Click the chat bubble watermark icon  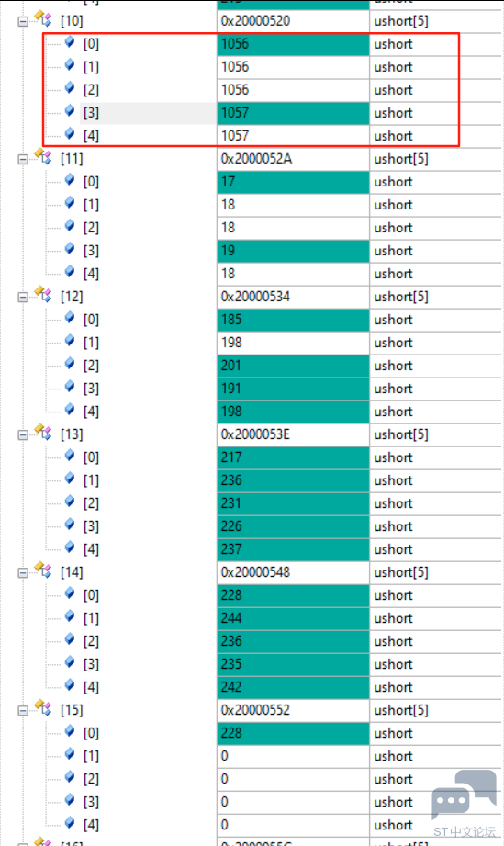(465, 796)
